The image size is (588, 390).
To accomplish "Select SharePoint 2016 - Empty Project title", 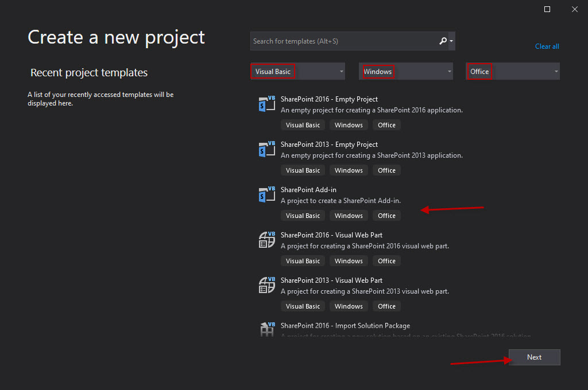I will 329,99.
